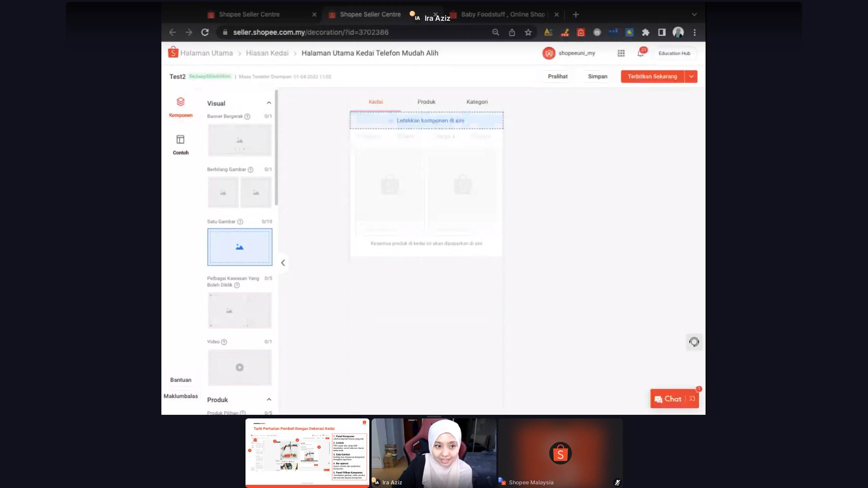Click the Banner Bergerak help icon
868x488 pixels.
247,117
